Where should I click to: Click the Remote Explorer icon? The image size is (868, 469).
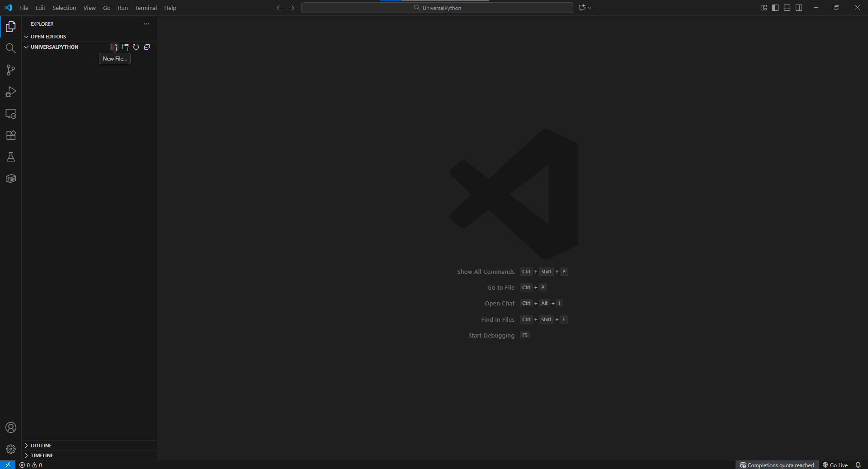(x=10, y=113)
